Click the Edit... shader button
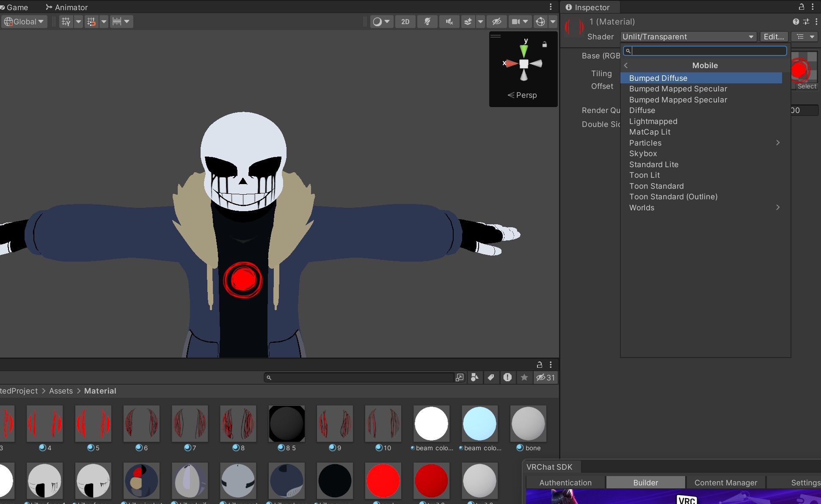The image size is (821, 504). click(x=774, y=37)
